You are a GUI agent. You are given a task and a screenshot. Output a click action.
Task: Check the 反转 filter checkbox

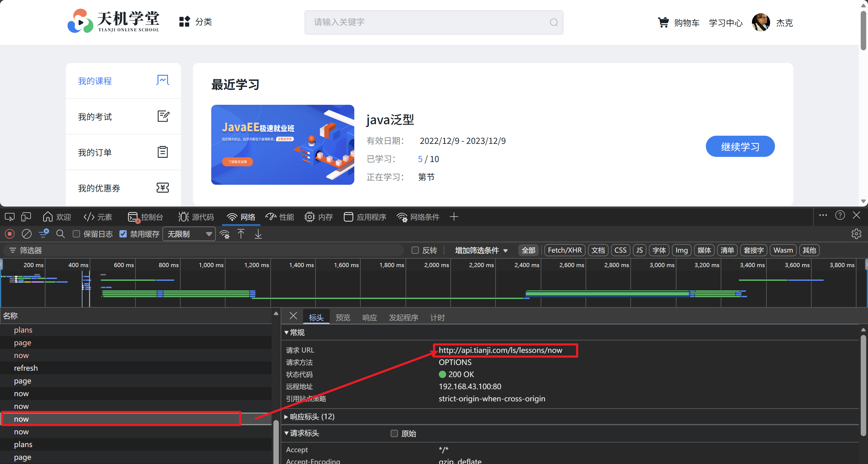(415, 250)
